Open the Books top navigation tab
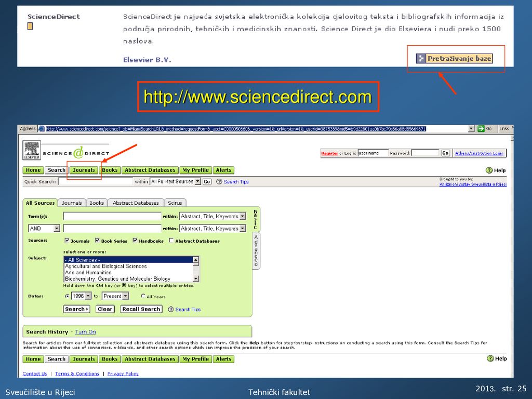This screenshot has height=399, width=532. pyautogui.click(x=110, y=170)
